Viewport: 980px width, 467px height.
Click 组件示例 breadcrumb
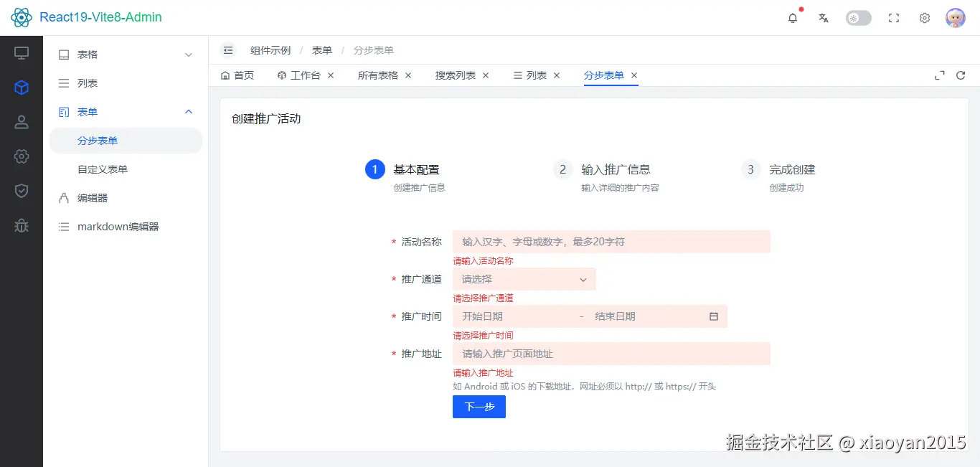(270, 50)
